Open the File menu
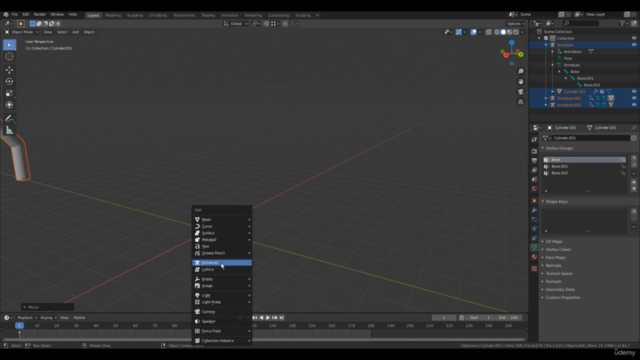The height and width of the screenshot is (360, 640). pyautogui.click(x=15, y=14)
